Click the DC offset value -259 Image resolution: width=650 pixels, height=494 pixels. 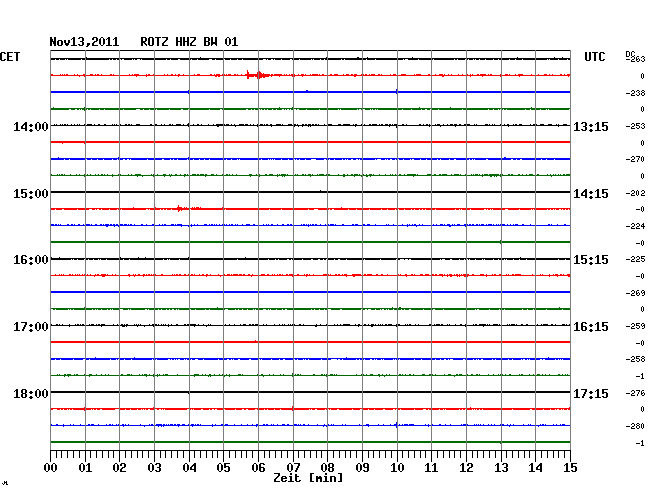point(635,327)
